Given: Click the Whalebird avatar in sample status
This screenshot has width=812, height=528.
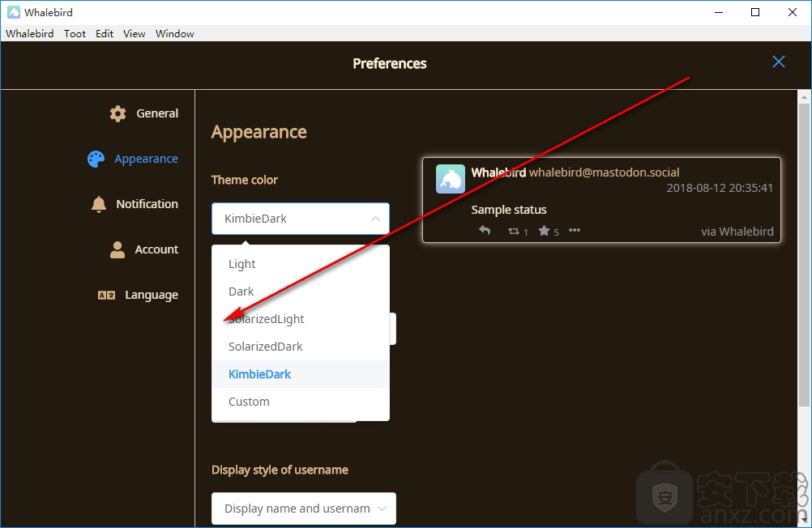Looking at the screenshot, I should (x=451, y=179).
